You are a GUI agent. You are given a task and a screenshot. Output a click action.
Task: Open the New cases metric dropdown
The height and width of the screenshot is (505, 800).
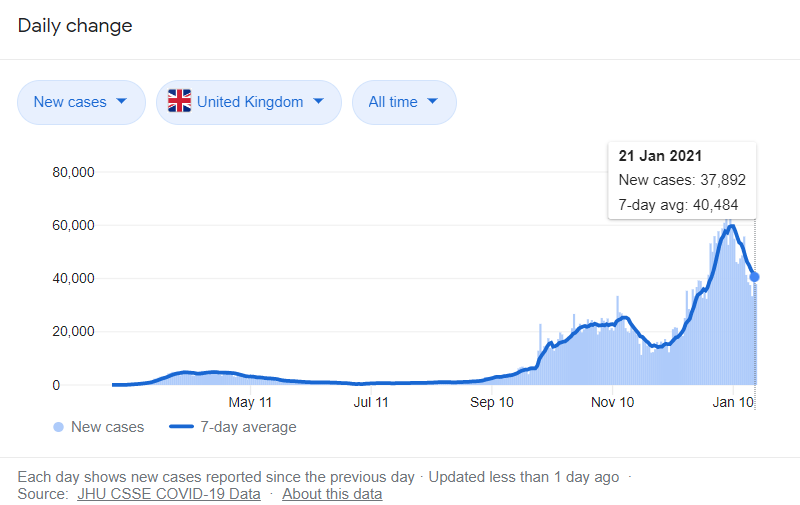coord(80,102)
